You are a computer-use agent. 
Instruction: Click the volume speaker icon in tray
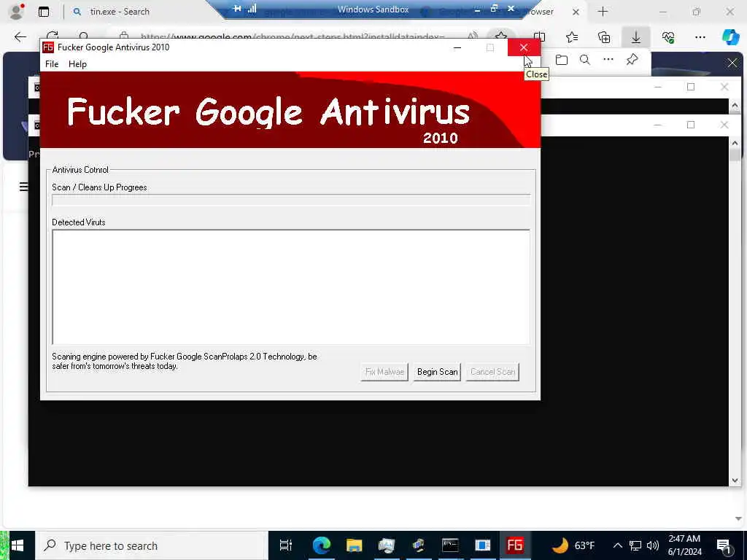point(653,545)
